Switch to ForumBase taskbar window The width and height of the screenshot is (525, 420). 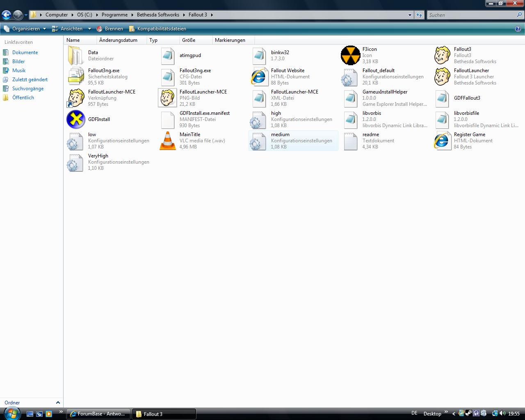[98, 414]
